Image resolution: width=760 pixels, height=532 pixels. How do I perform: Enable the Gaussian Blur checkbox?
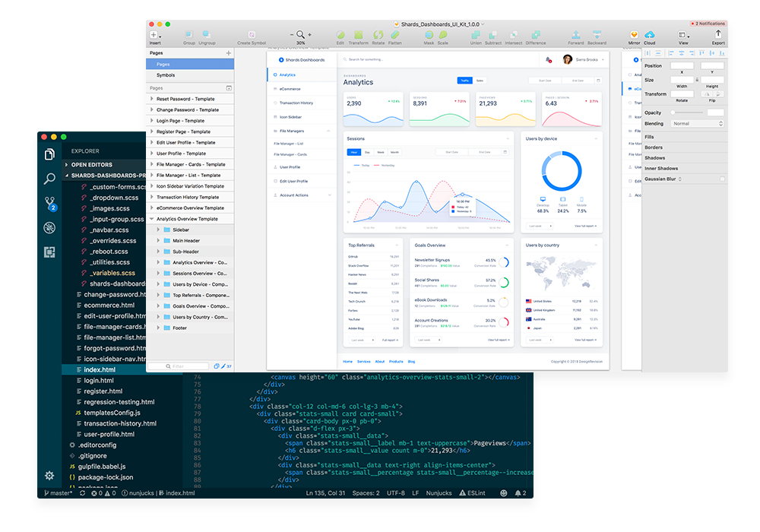point(722,179)
